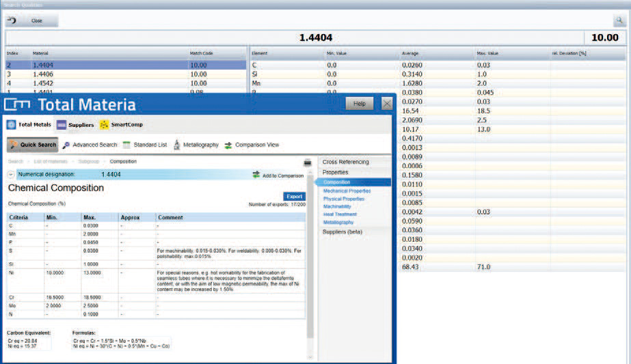Click the Export button
This screenshot has height=364, width=631.
294,197
